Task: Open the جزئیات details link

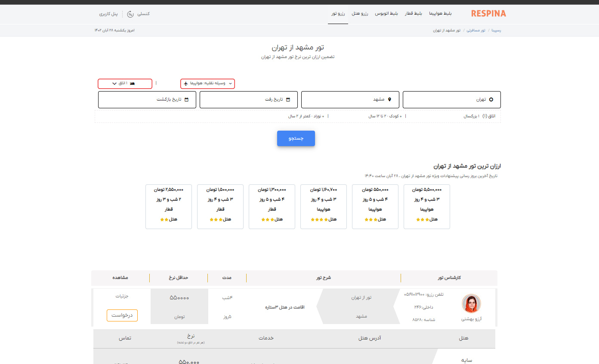Action: pyautogui.click(x=122, y=296)
